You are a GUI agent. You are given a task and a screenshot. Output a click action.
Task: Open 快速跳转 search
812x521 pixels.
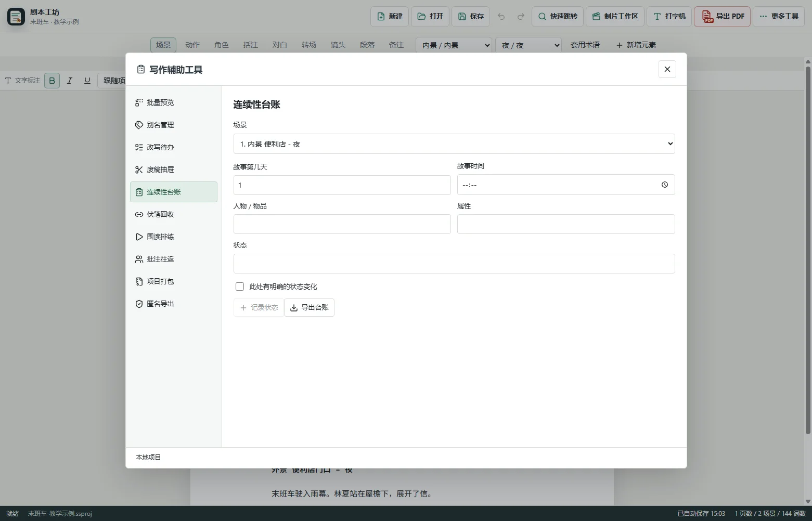(x=558, y=17)
